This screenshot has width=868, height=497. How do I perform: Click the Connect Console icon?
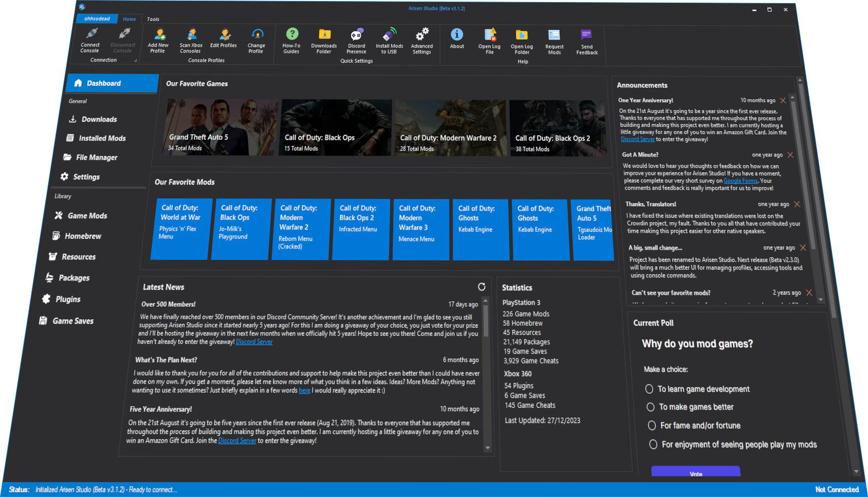(91, 35)
